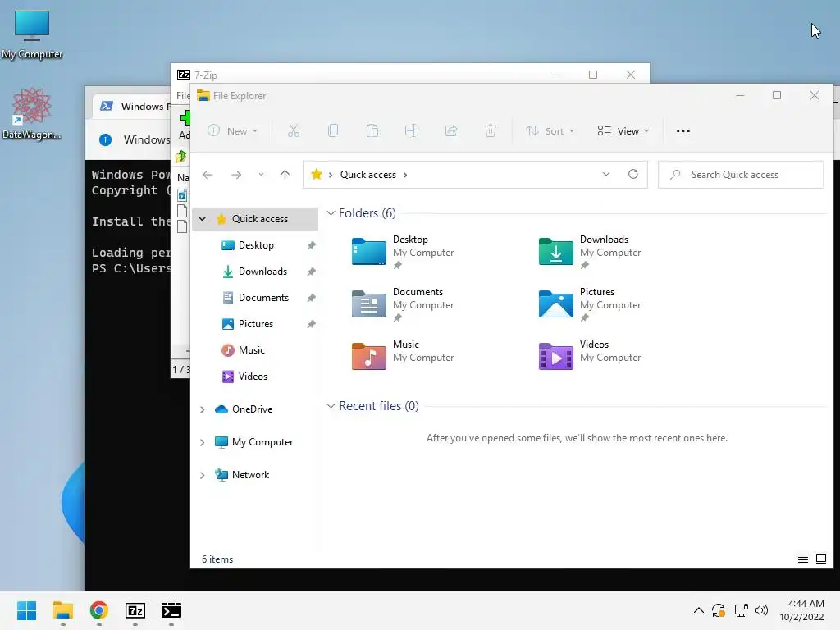Image resolution: width=840 pixels, height=630 pixels.
Task: Select Desktop in navigation pane
Action: (x=255, y=244)
